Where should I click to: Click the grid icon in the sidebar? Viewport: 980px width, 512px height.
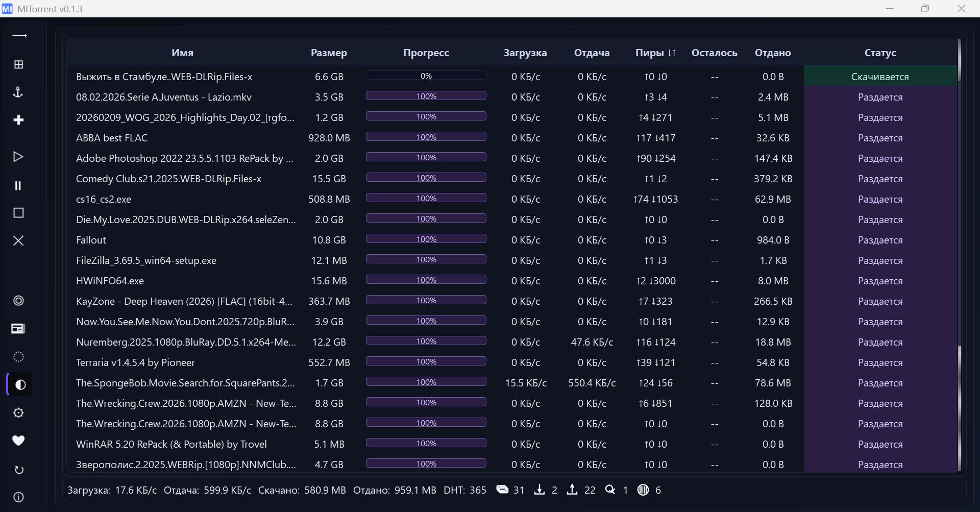(x=18, y=65)
